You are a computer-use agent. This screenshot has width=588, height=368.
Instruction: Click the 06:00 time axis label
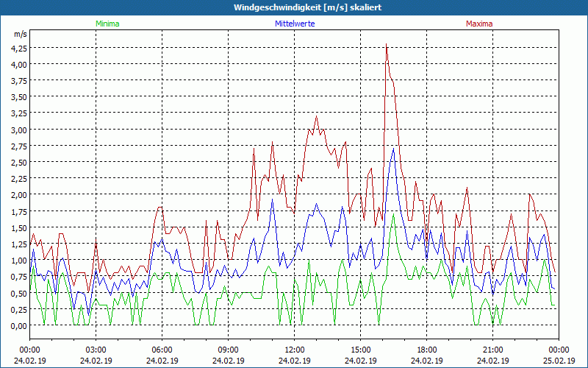[x=162, y=350]
